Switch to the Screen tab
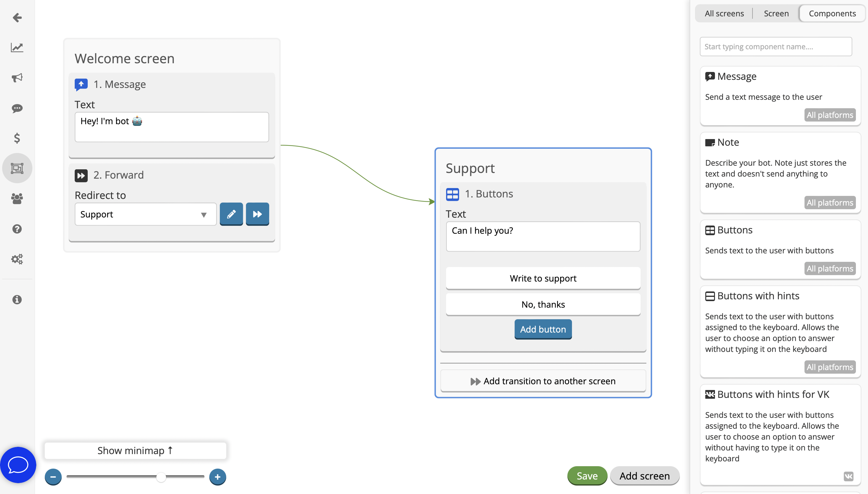Viewport: 868px width, 494px height. pyautogui.click(x=776, y=13)
